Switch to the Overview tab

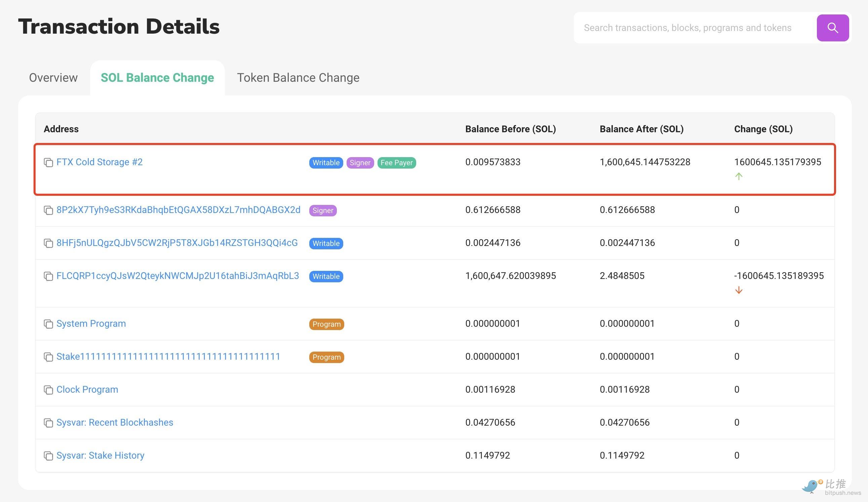pos(53,78)
